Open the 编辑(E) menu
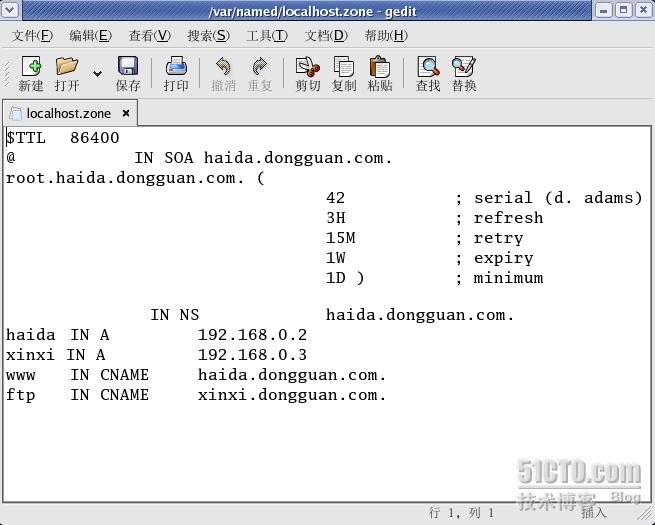This screenshot has height=525, width=655. tap(90, 36)
